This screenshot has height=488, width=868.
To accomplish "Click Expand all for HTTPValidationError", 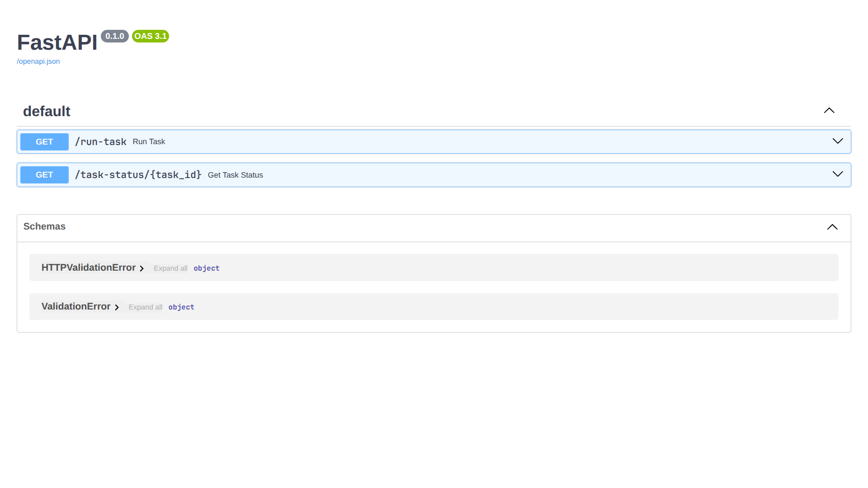I will pos(170,268).
